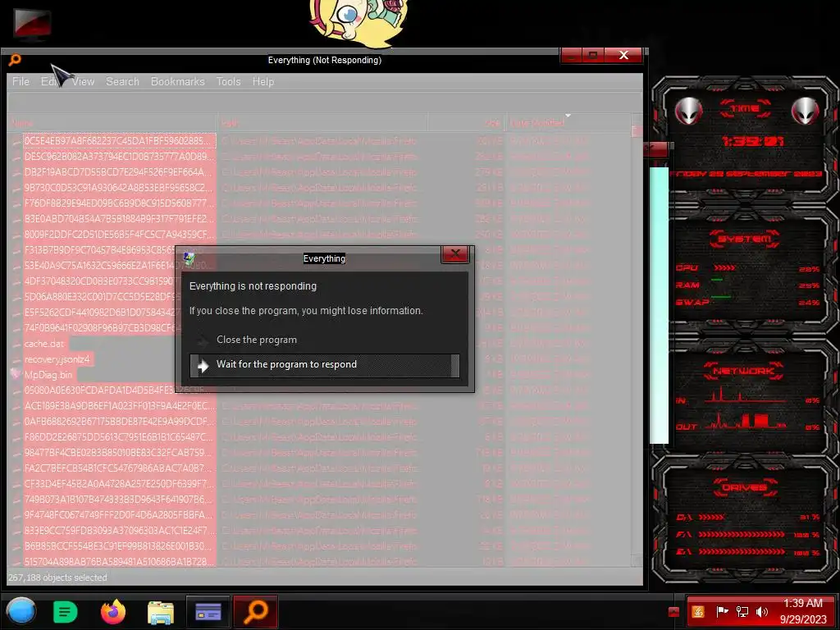The image size is (840, 630).
Task: Switch to the purple card window on the taskbar
Action: [x=208, y=612]
